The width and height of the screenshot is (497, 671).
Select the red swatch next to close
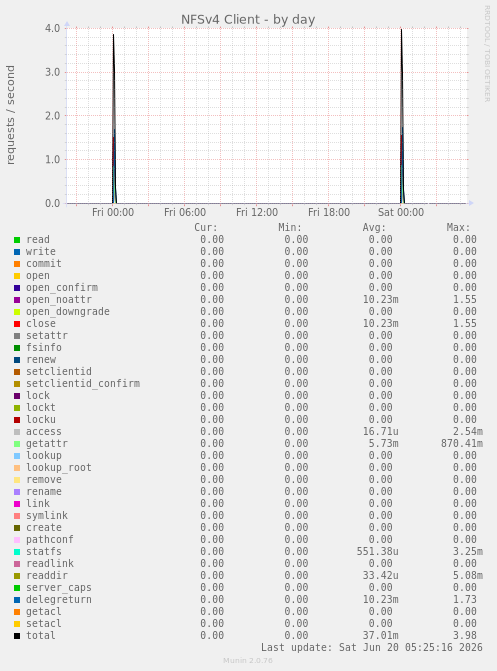[17, 324]
